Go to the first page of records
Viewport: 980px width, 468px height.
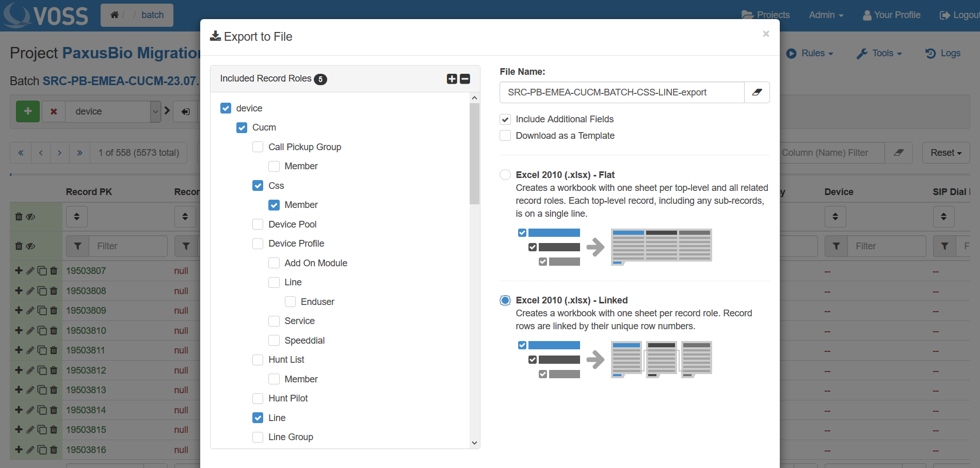point(21,153)
